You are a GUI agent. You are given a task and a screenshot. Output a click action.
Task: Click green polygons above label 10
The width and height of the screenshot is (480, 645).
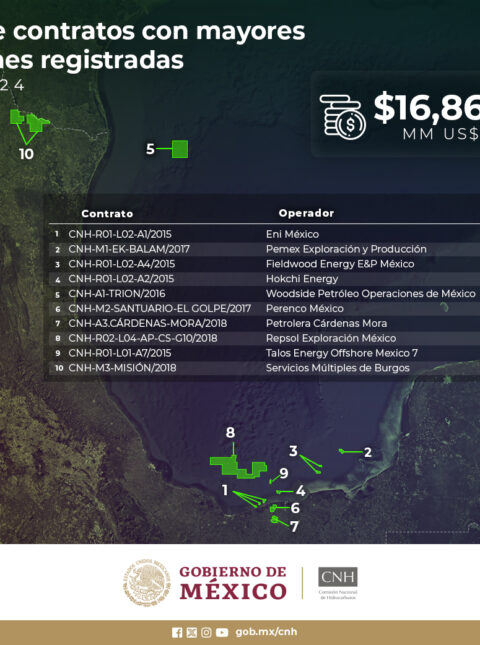30,120
